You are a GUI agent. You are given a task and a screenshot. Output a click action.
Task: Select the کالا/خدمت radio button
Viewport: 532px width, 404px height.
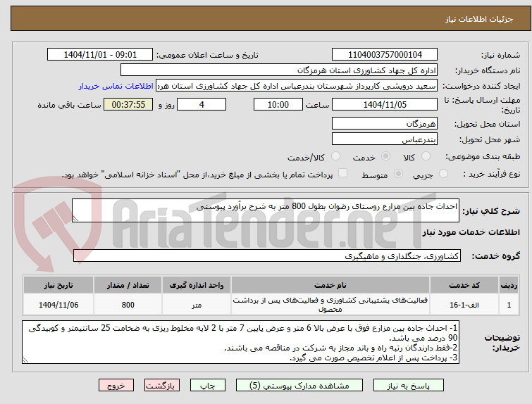click(335, 156)
